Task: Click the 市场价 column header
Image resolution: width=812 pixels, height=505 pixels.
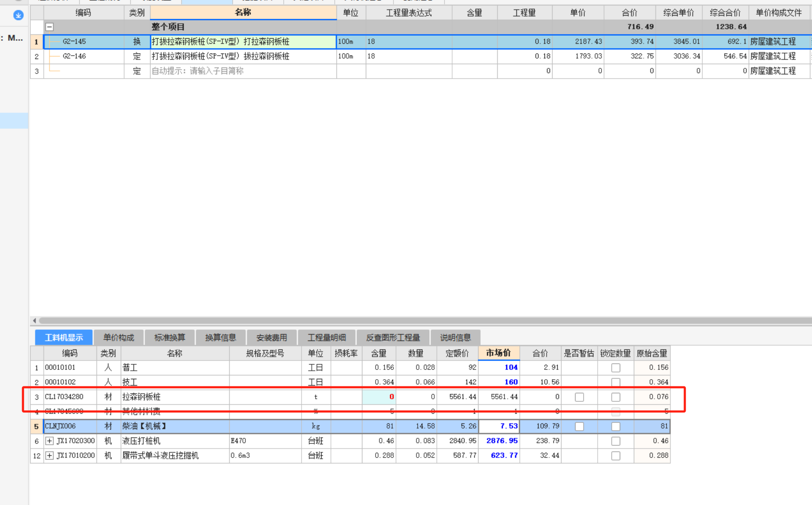Action: (x=499, y=353)
